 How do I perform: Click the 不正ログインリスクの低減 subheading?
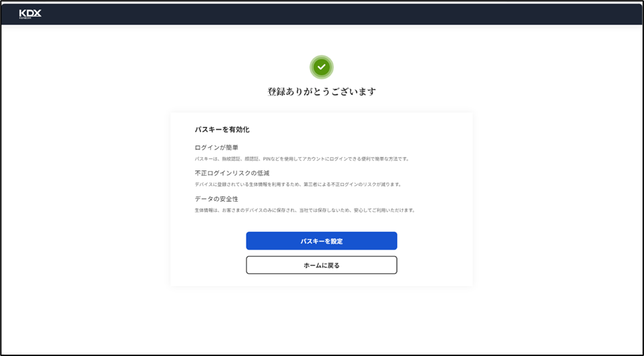coord(232,173)
